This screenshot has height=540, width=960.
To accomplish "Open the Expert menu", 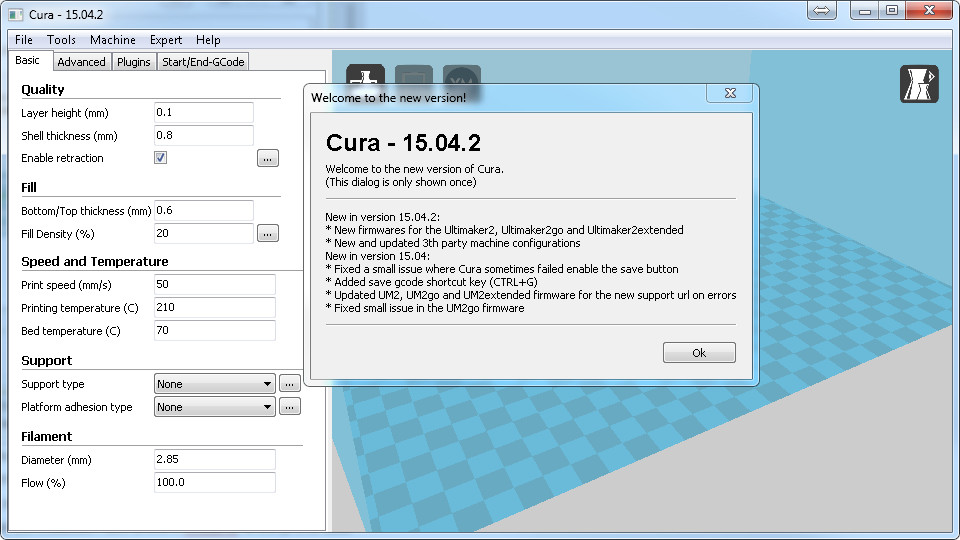I will 166,40.
